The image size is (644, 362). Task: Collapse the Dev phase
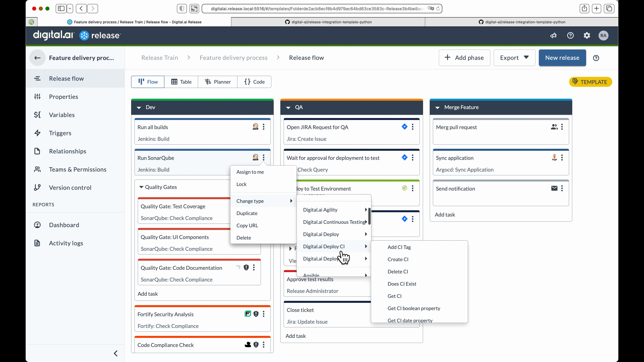139,107
